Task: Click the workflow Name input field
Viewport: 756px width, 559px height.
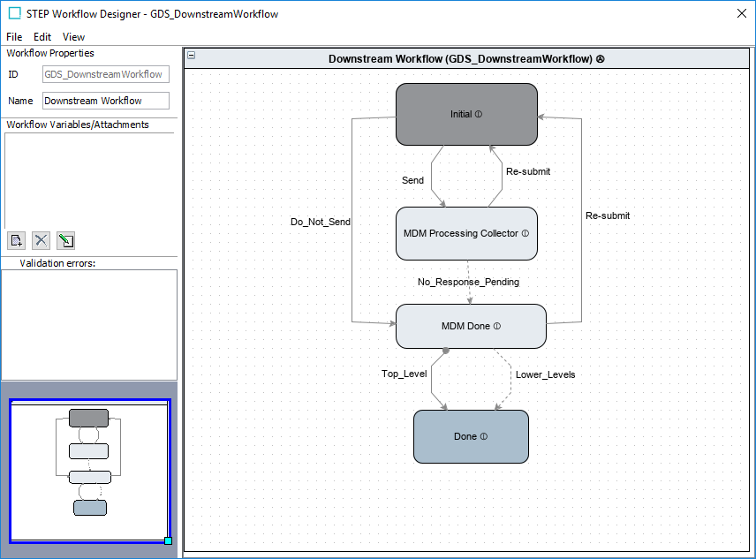Action: point(105,101)
